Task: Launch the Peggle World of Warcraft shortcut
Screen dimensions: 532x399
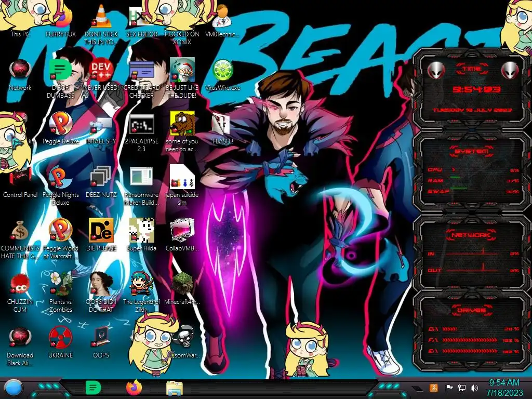Action: pos(61,239)
